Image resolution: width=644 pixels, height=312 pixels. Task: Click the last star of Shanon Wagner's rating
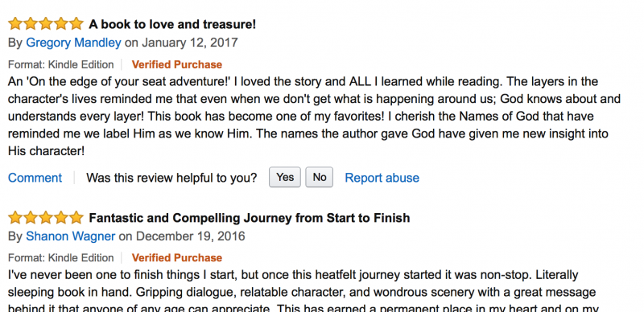click(x=76, y=217)
